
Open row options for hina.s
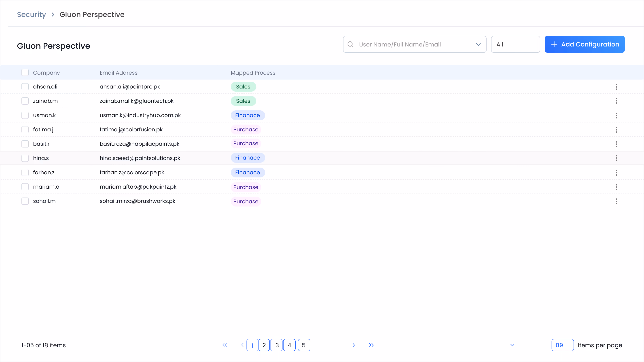coord(616,158)
